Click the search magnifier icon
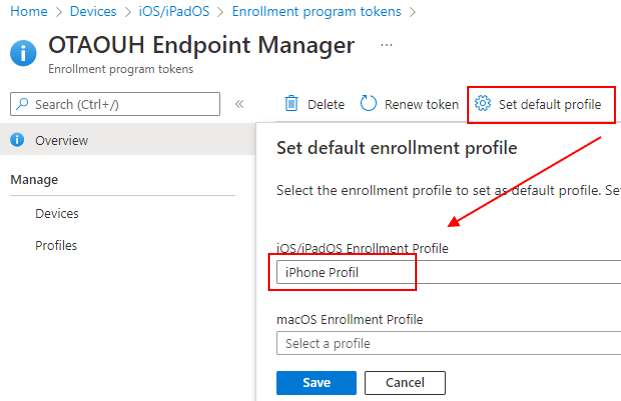 (23, 104)
